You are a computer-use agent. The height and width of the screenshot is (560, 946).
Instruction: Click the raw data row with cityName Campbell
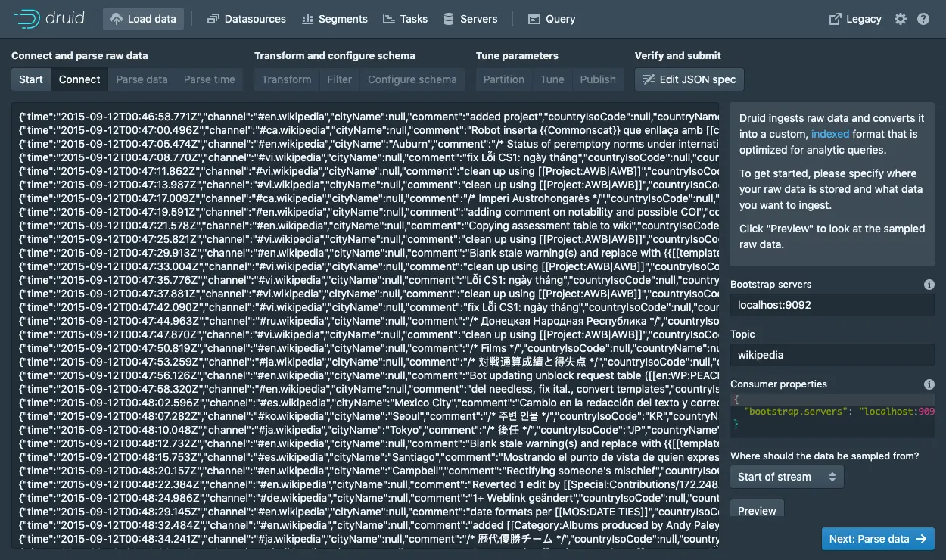[x=369, y=471]
